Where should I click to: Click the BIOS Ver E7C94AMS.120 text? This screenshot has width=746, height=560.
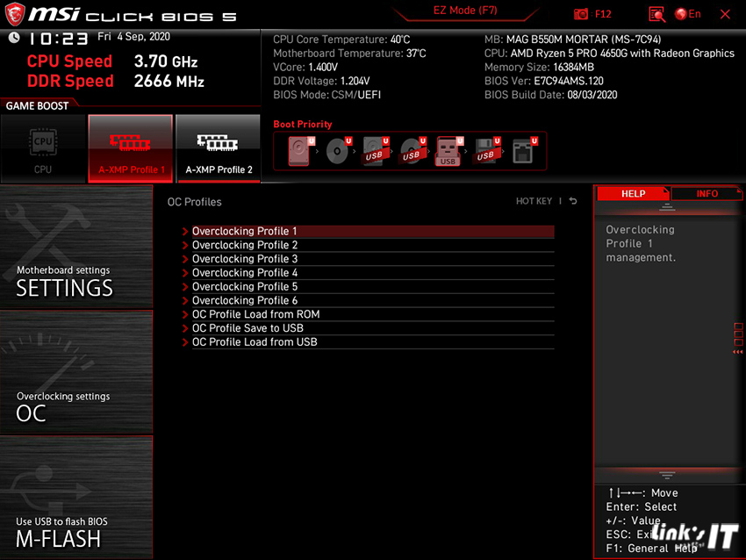[x=544, y=81]
